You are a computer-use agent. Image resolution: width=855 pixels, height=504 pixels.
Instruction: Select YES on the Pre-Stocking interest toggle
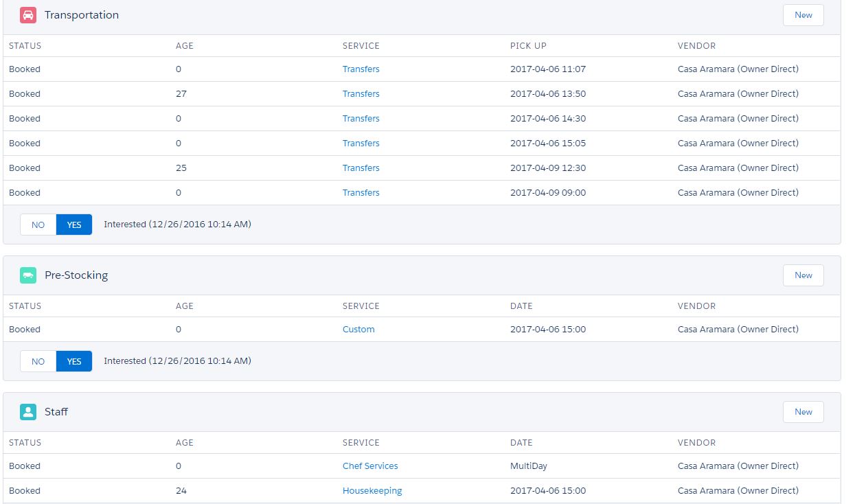[x=74, y=361]
